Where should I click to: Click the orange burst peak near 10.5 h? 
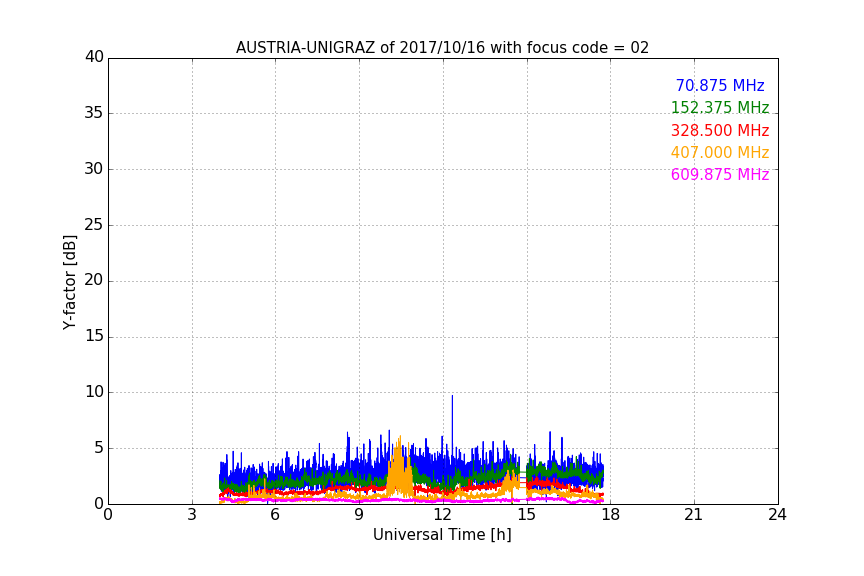coord(399,437)
